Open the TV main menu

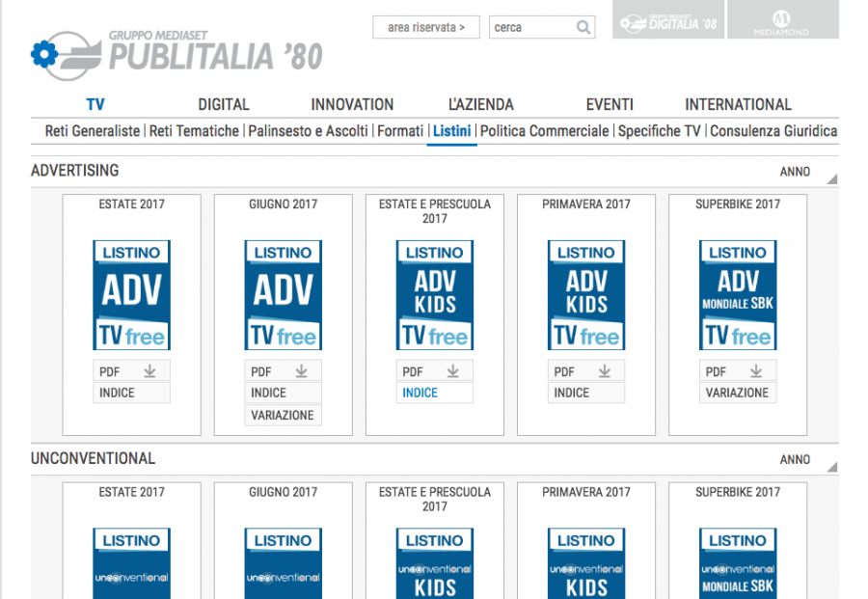pyautogui.click(x=95, y=104)
